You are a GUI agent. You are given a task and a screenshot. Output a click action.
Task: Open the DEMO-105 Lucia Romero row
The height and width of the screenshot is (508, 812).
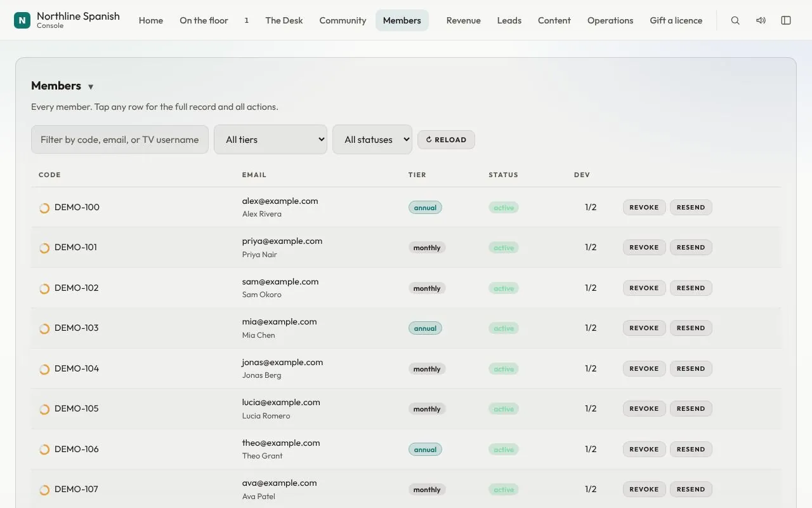(x=406, y=409)
